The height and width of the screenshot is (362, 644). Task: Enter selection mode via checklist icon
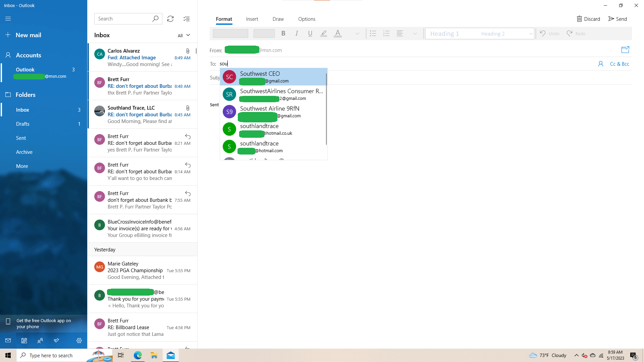click(186, 19)
